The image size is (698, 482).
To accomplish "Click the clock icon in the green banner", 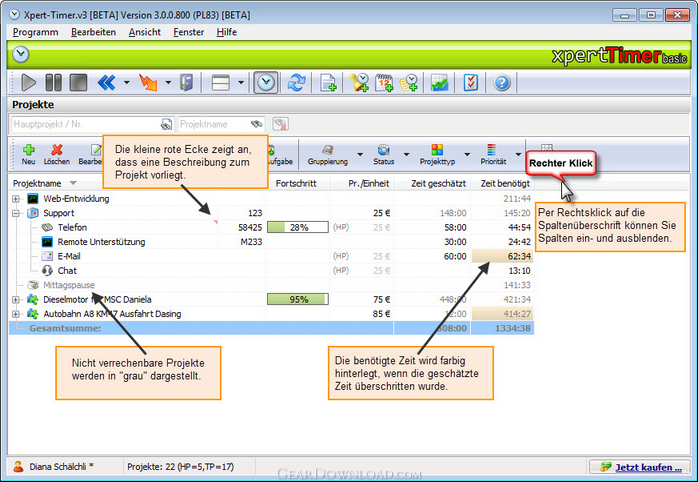I will click(x=20, y=55).
